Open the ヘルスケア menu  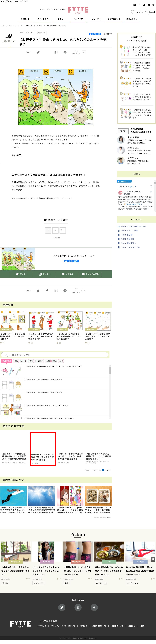tap(78, 19)
